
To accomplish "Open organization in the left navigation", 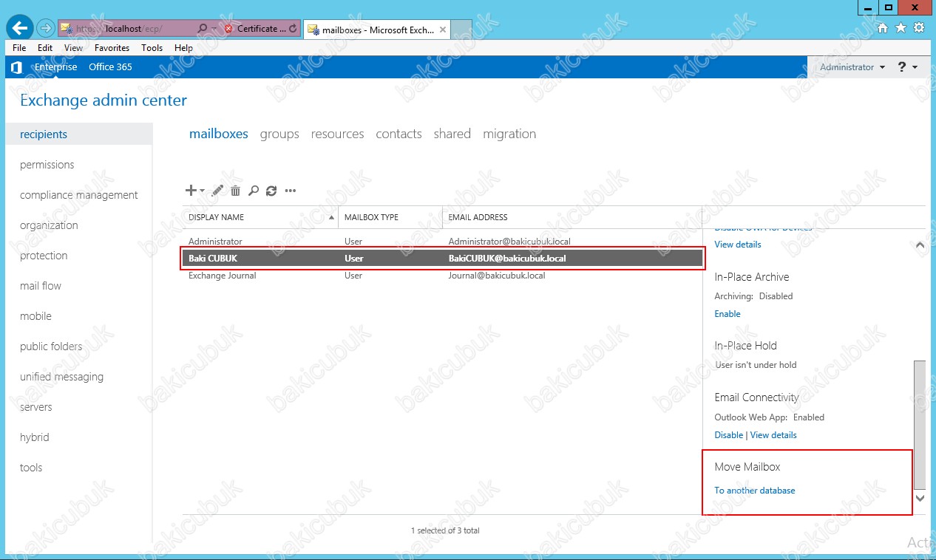I will (49, 225).
